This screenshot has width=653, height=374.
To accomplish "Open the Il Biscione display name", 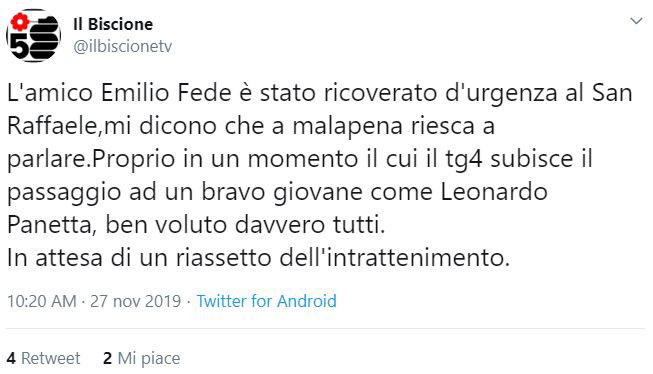I will (x=113, y=24).
